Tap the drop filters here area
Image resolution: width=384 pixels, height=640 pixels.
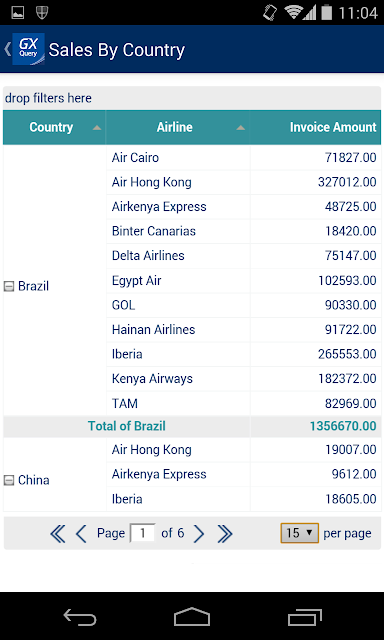(x=192, y=98)
